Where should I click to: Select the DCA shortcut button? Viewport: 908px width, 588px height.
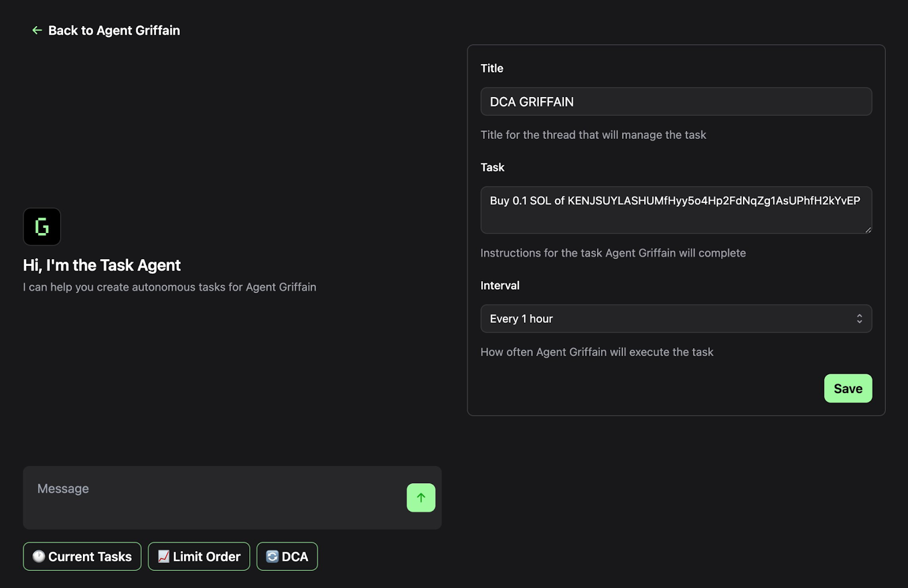[x=287, y=556]
